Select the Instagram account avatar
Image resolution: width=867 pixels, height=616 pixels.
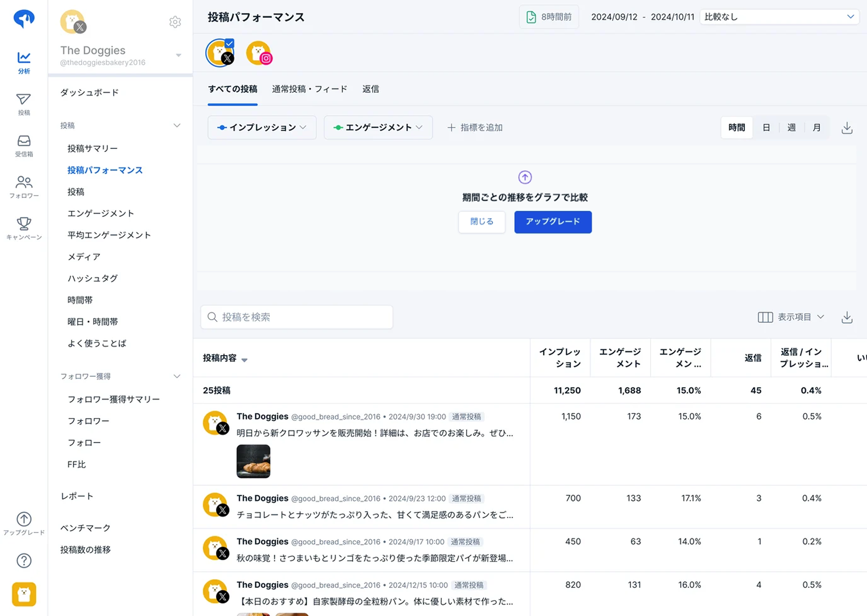click(x=259, y=53)
